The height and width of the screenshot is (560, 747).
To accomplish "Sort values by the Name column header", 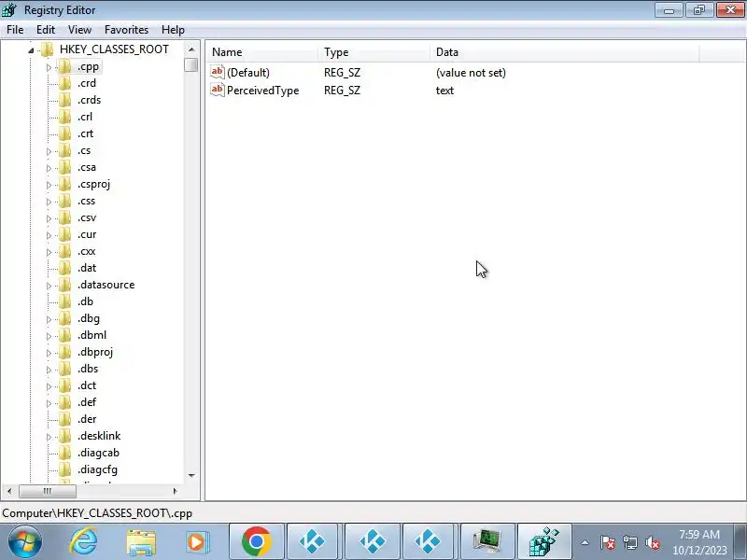I will point(262,52).
